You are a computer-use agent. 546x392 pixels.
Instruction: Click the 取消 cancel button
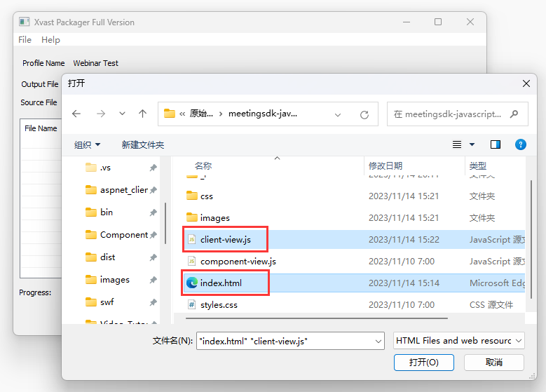(493, 363)
